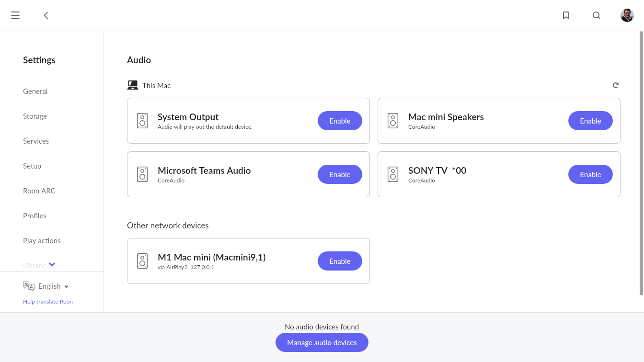Open General settings
The width and height of the screenshot is (644, 362).
[x=35, y=91]
